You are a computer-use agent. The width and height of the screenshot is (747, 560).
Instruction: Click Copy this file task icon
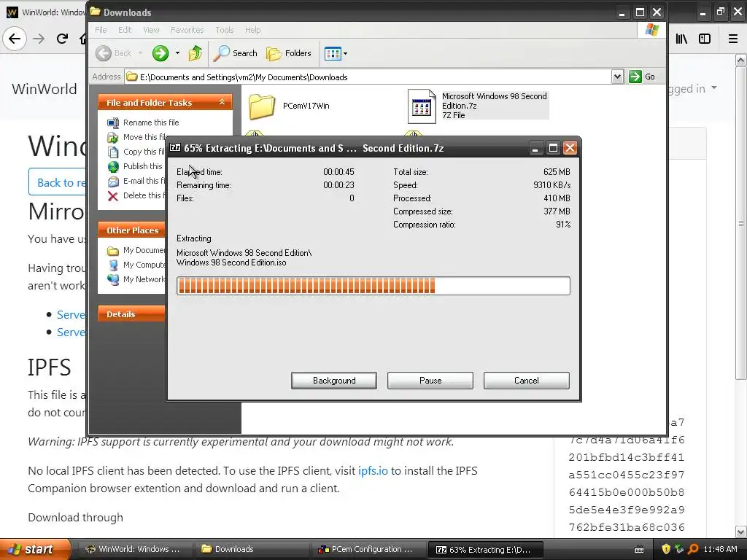pos(113,152)
